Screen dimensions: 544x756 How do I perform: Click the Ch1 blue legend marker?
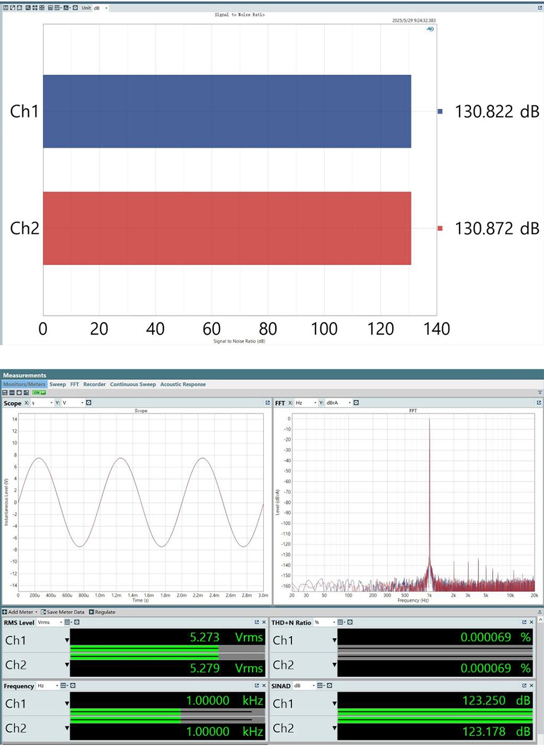(x=440, y=111)
